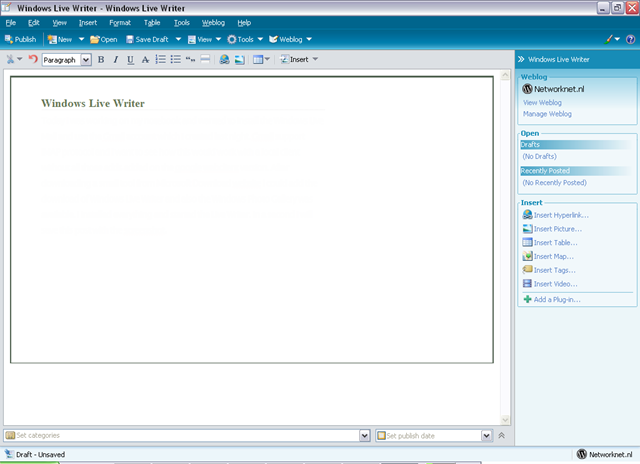Click Insert Map… in sidebar
Viewport: 640px width, 464px height.
(548, 256)
